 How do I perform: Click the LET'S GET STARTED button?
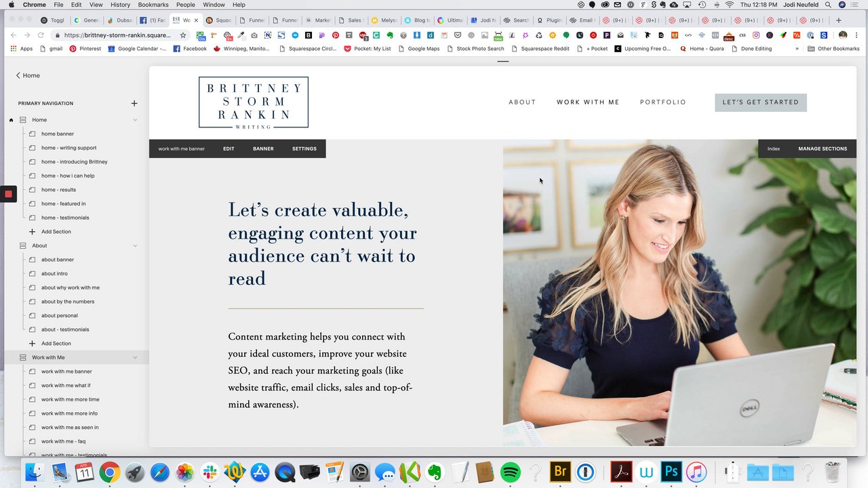(761, 102)
